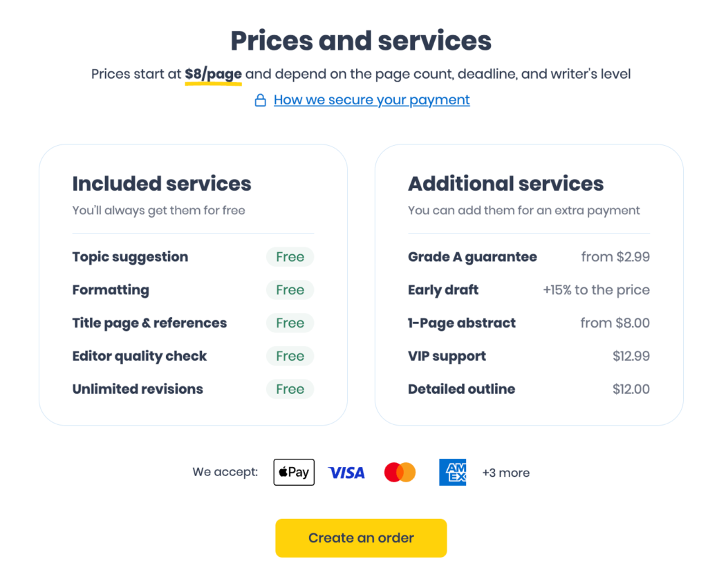The image size is (708, 588).
Task: Click the '+3 more' payment methods text
Action: 506,473
